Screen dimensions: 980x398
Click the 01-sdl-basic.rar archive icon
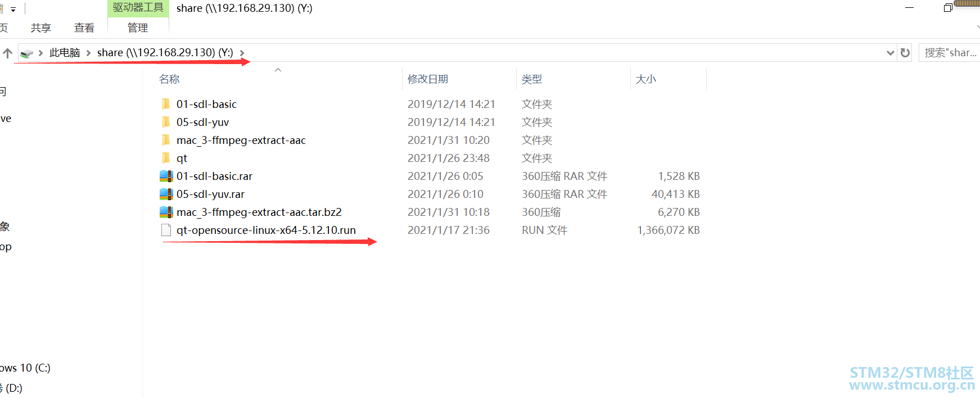pos(166,176)
